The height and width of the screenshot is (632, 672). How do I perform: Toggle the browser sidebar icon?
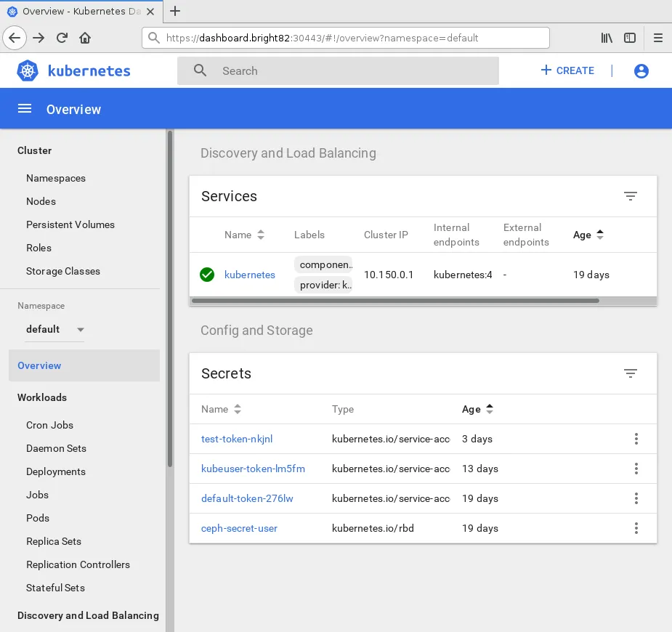point(630,38)
